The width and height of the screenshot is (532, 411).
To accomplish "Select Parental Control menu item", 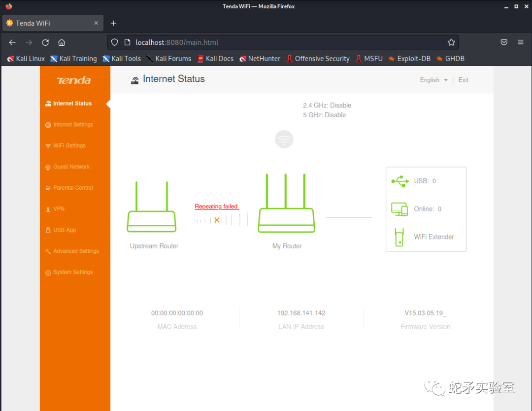I will [x=69, y=188].
